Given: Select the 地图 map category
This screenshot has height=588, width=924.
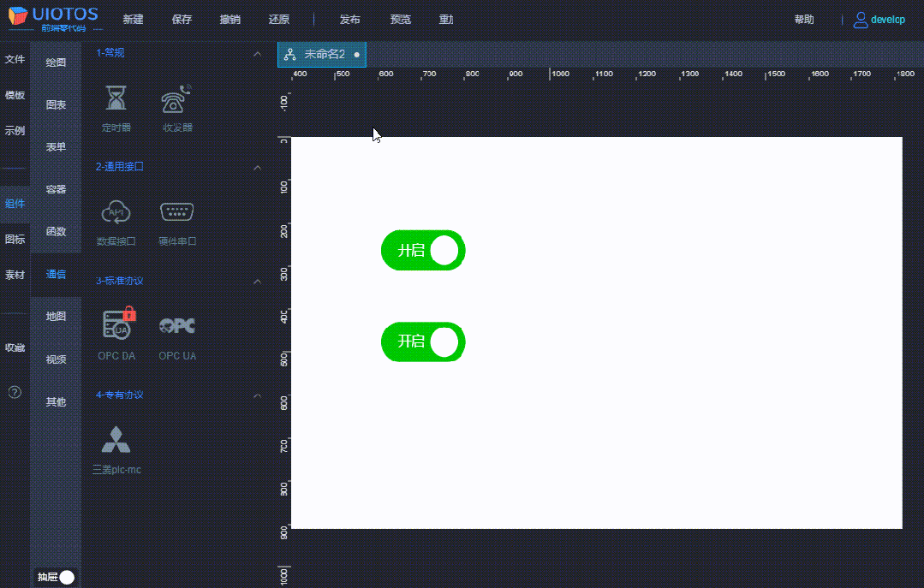Looking at the screenshot, I should pos(56,317).
